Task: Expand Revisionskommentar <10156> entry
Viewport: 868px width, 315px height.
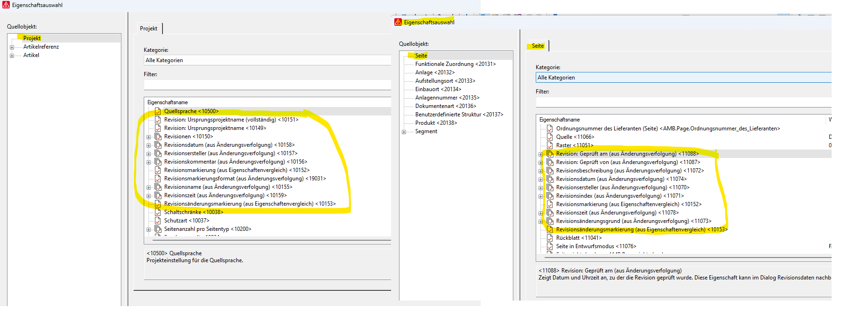Action: point(149,162)
